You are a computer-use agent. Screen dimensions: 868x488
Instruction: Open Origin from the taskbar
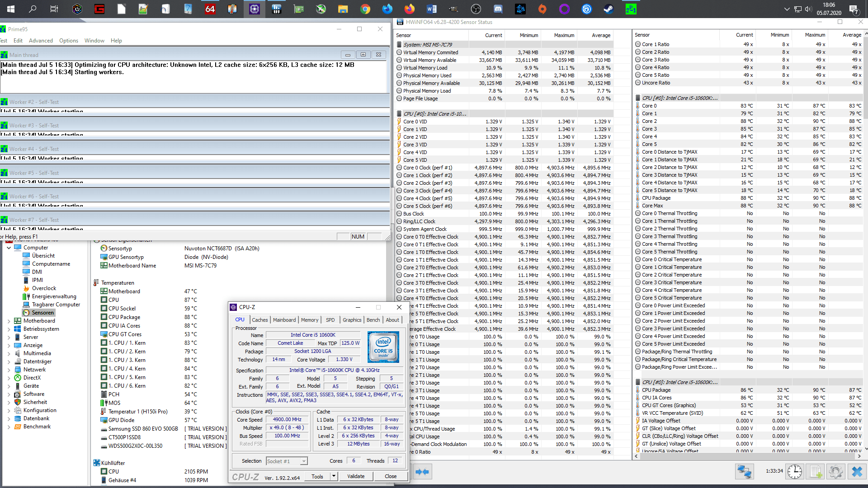pos(542,9)
